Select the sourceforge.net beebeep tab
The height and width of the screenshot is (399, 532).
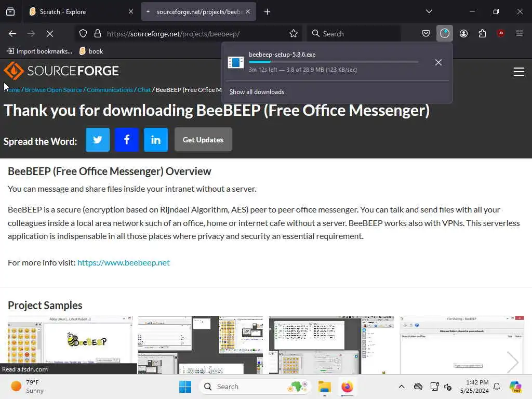pos(198,11)
